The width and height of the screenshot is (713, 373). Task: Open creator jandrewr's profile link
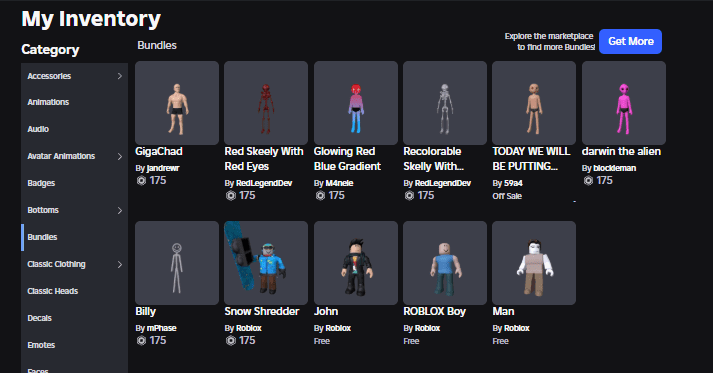point(163,168)
